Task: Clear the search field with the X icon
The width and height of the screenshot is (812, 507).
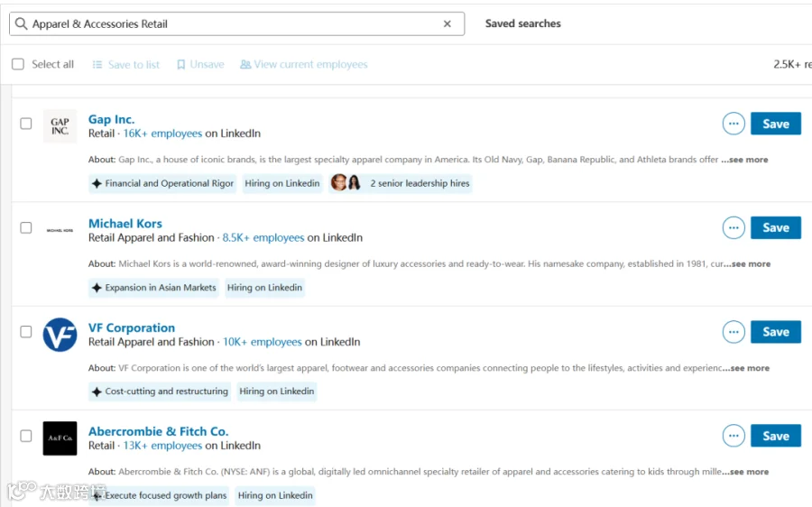Action: click(448, 23)
